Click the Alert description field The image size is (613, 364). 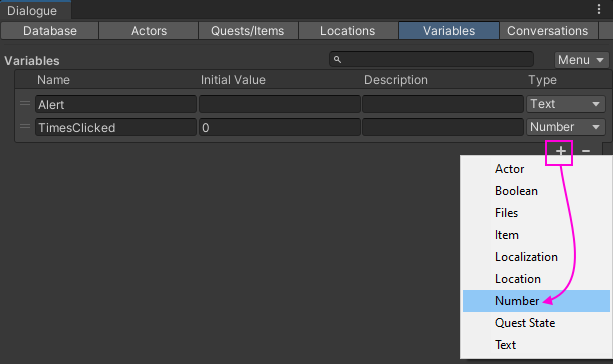(443, 104)
